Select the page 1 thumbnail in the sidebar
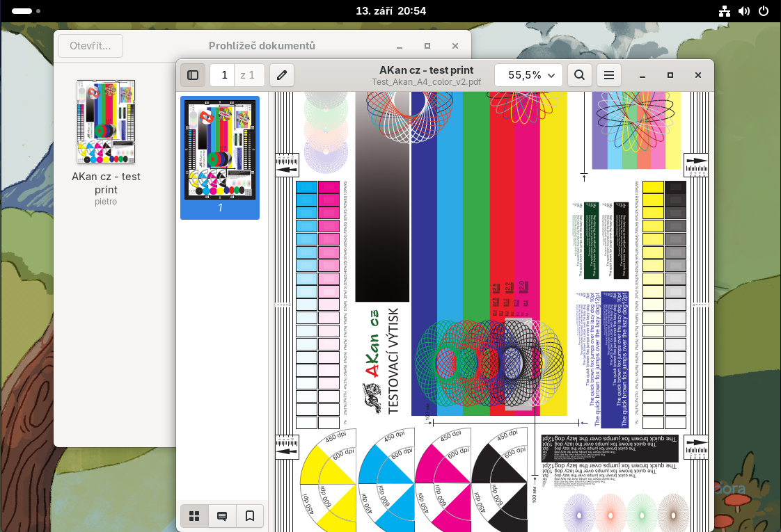 click(x=220, y=157)
